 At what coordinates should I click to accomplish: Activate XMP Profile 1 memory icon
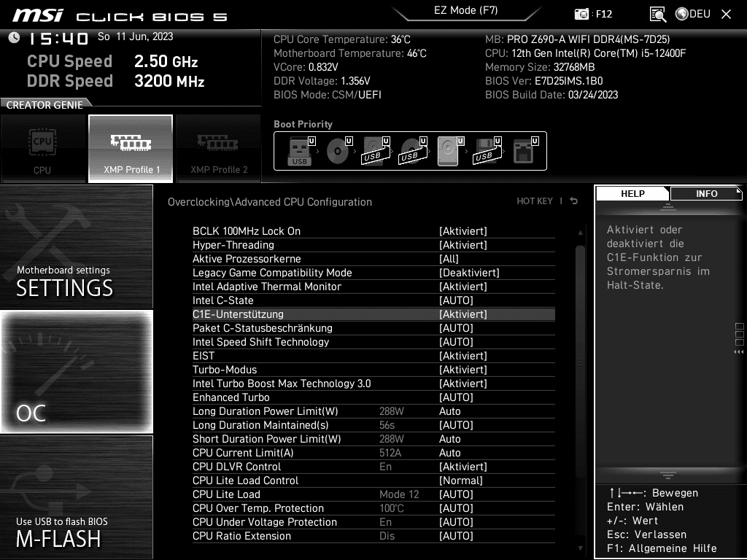pos(131,149)
